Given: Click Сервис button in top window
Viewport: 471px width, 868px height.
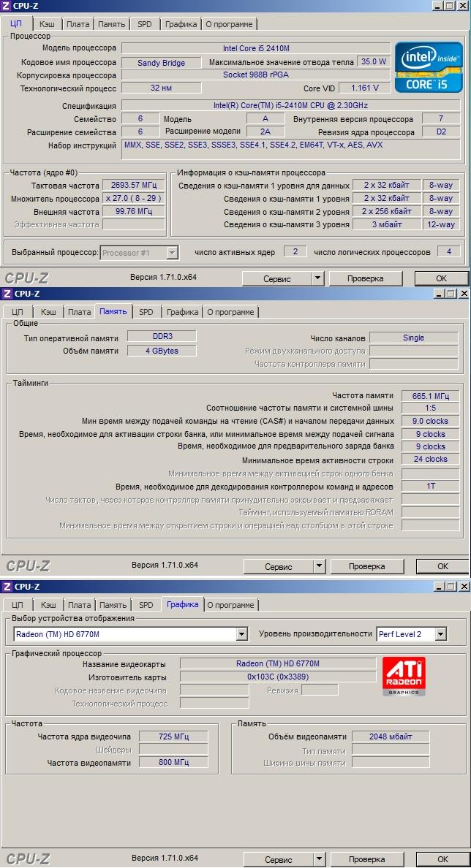Looking at the screenshot, I should (x=277, y=278).
